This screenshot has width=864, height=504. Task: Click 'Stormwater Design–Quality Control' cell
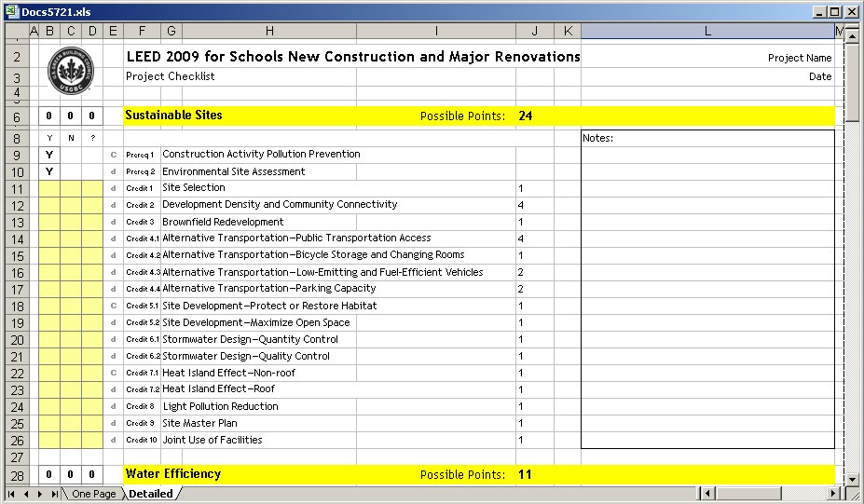pos(246,356)
